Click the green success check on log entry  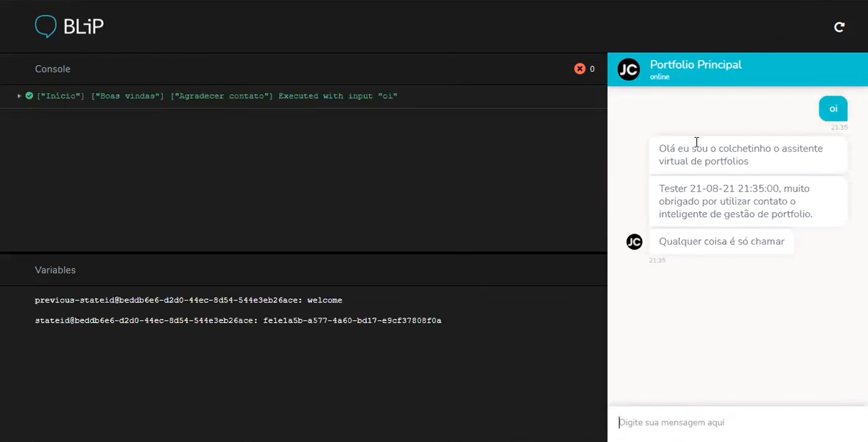point(29,96)
